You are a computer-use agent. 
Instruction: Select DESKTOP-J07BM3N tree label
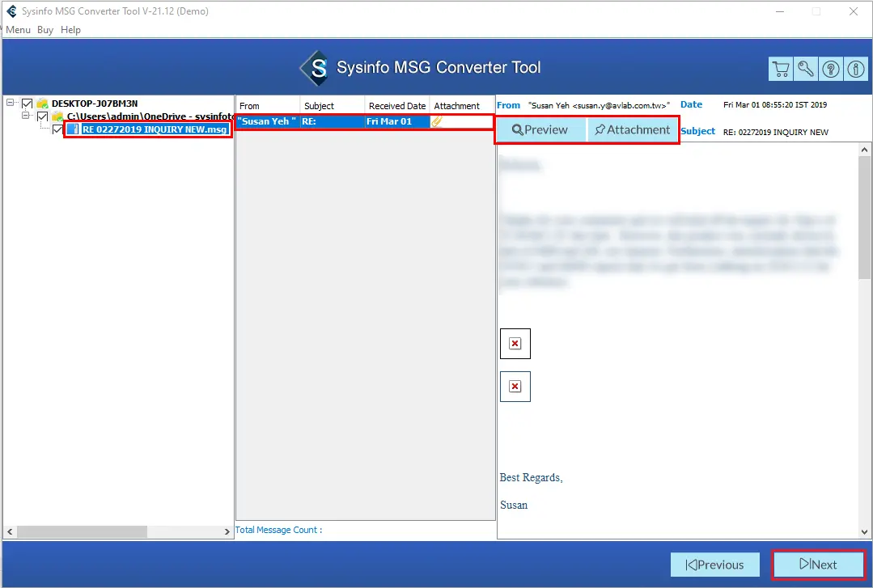coord(95,103)
